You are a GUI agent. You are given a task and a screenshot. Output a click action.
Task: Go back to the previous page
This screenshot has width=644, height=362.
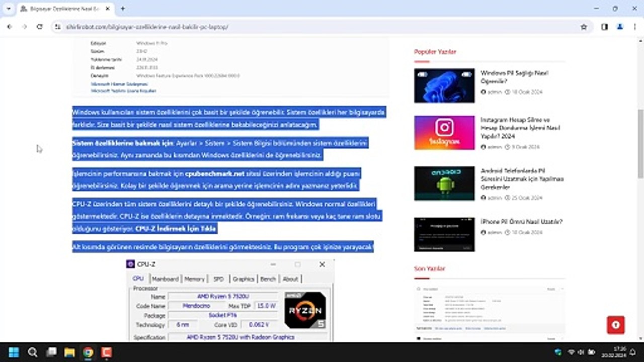pyautogui.click(x=9, y=27)
